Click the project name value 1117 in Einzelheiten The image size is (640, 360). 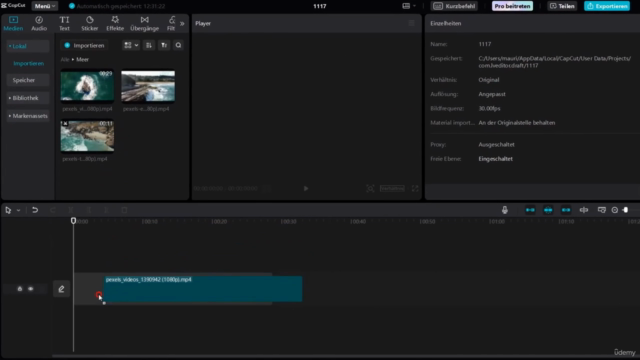pos(484,44)
